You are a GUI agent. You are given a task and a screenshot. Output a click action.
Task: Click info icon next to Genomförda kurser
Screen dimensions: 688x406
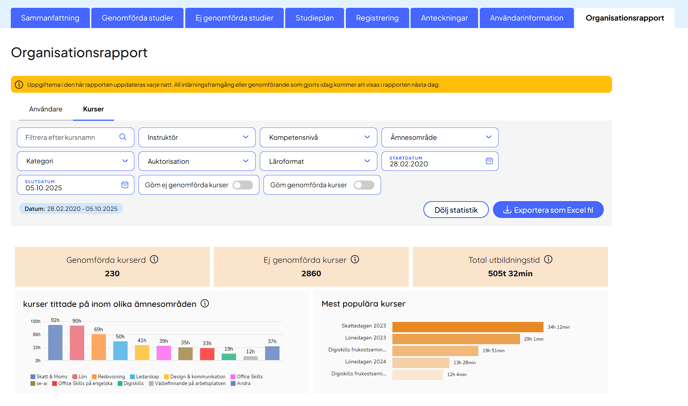(x=154, y=260)
